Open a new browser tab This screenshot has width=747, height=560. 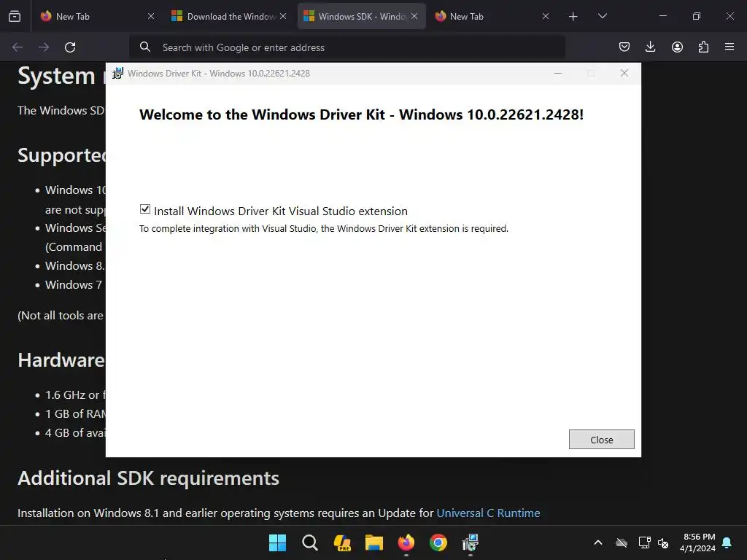(x=573, y=17)
